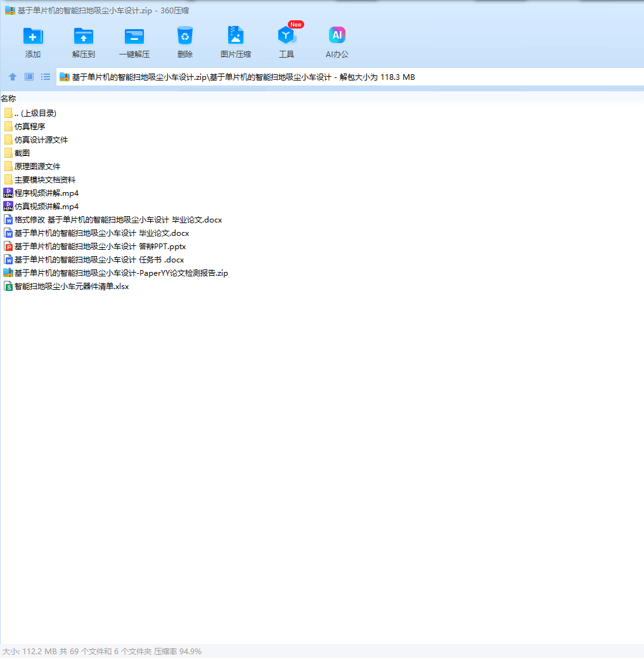Click the 删除 (Delete) recycle icon

coord(185,35)
